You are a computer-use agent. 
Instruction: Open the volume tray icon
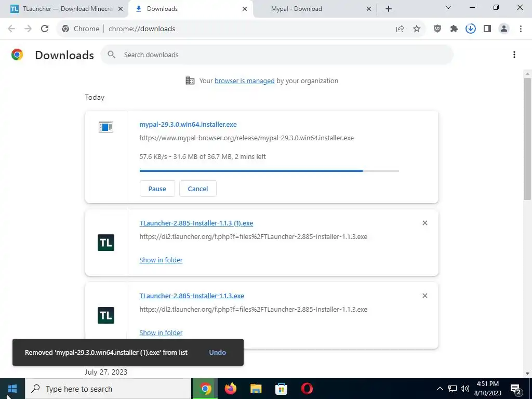[465, 389]
